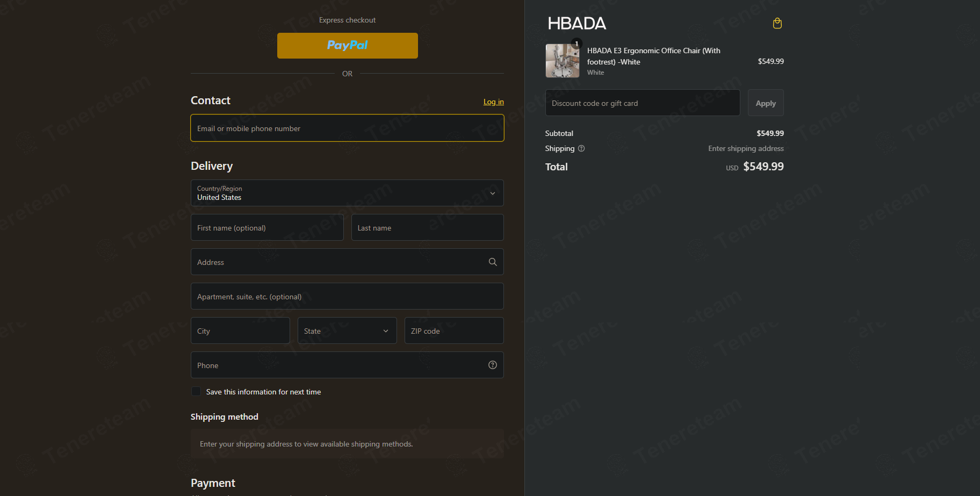Go to HBADA store logo
The height and width of the screenshot is (496, 980).
click(x=577, y=23)
